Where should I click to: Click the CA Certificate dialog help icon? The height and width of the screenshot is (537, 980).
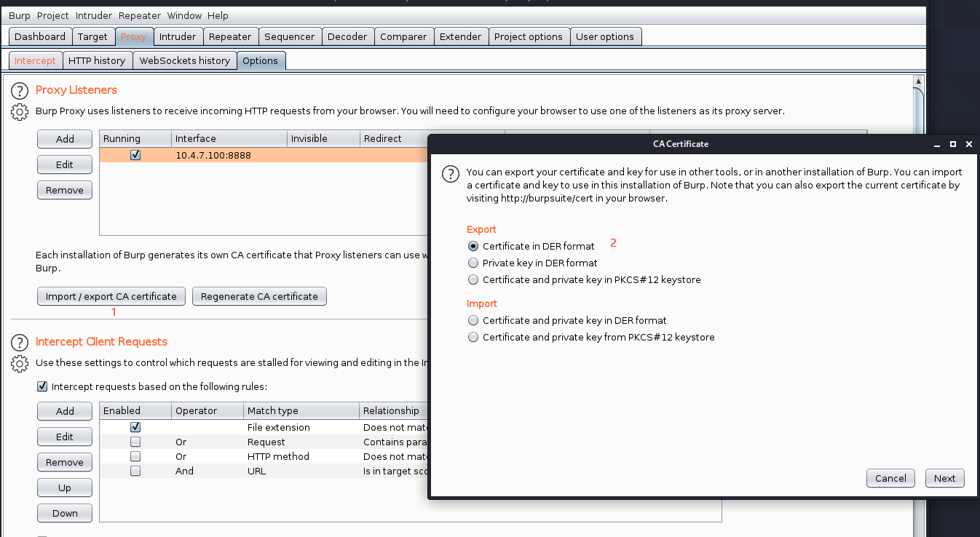[451, 174]
